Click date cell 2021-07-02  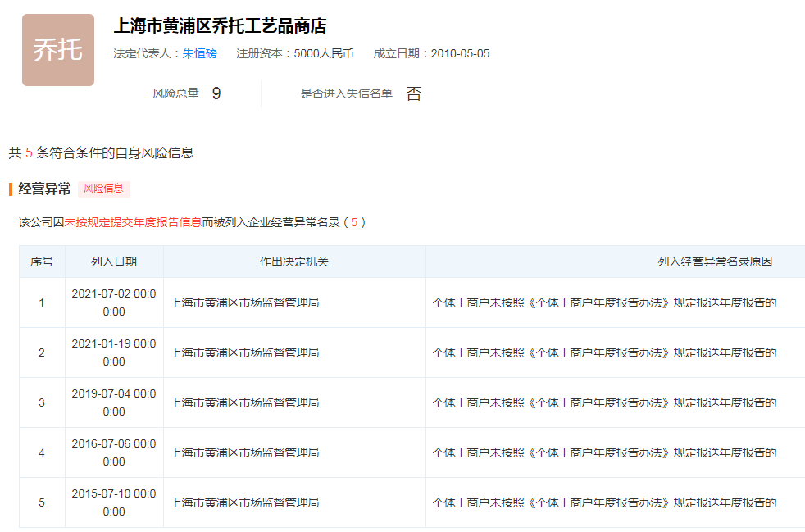tap(114, 302)
